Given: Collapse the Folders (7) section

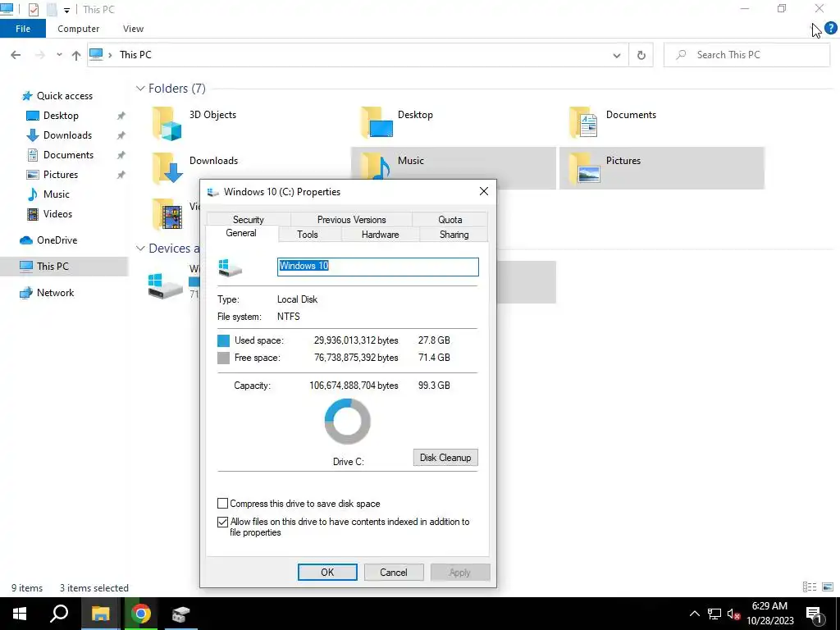Looking at the screenshot, I should 140,89.
